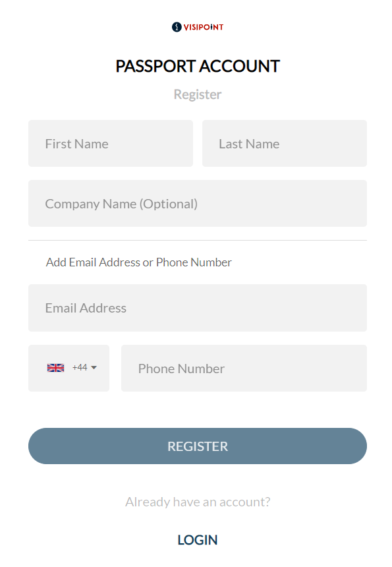This screenshot has height=567, width=392.
Task: Focus the Last Name field
Action: (x=285, y=144)
